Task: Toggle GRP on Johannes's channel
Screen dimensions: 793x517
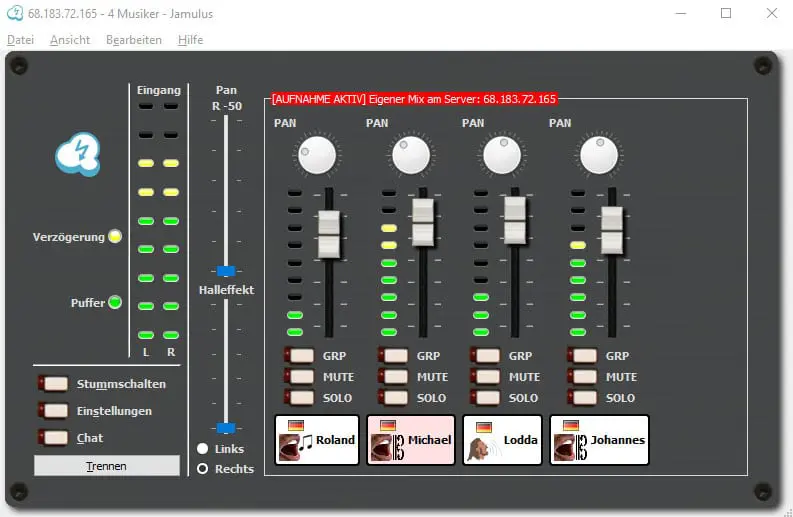Action: (x=583, y=355)
